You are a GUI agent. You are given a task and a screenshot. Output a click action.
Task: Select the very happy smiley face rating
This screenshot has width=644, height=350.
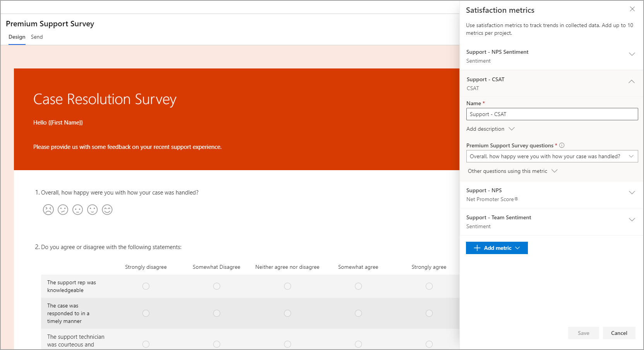tap(107, 210)
